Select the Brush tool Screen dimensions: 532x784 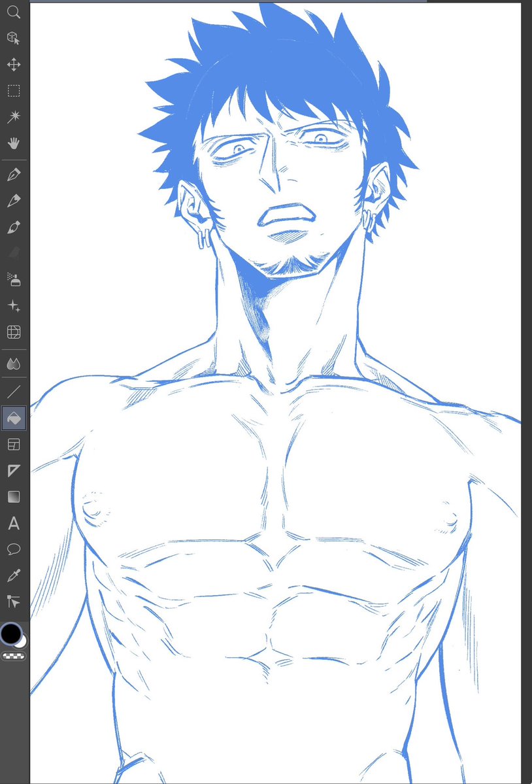pos(14,228)
